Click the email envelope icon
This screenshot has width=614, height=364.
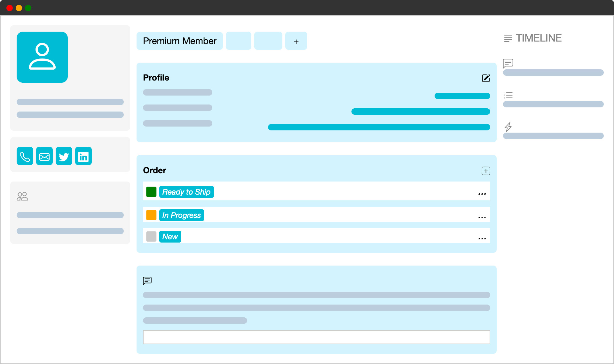click(44, 156)
